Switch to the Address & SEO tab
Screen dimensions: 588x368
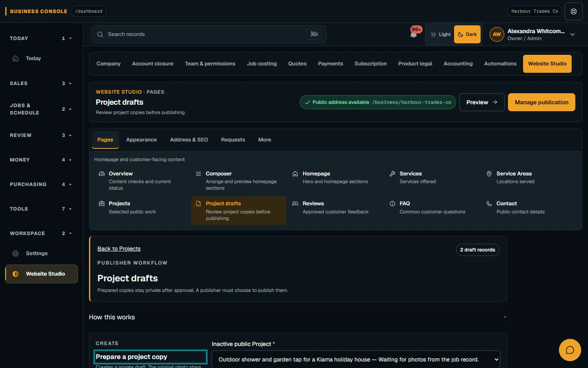189,140
